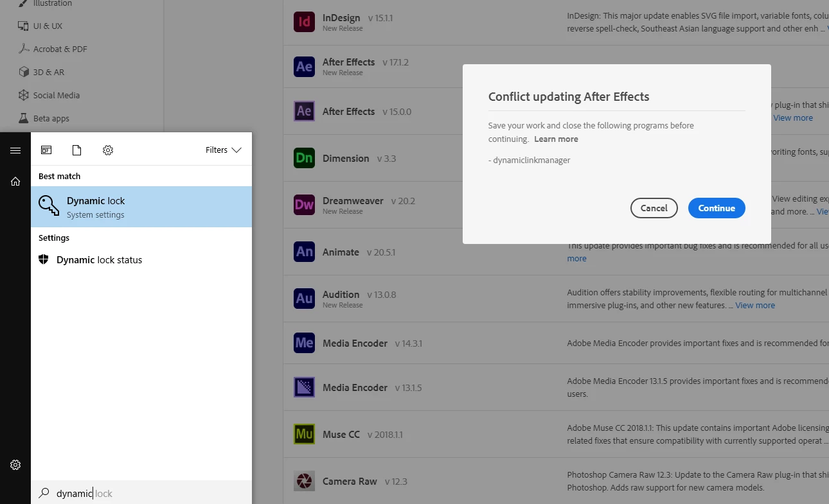
Task: Click Cancel in the conflict dialog
Action: 654,208
